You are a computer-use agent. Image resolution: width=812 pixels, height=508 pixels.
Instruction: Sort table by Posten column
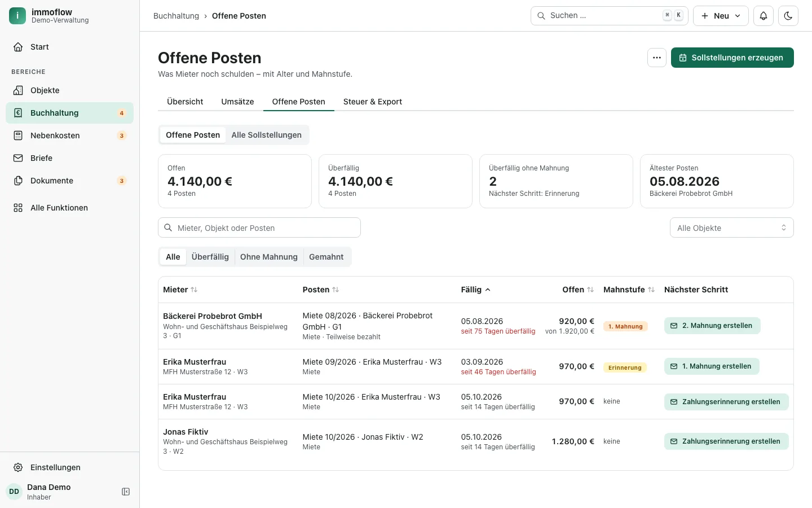321,290
